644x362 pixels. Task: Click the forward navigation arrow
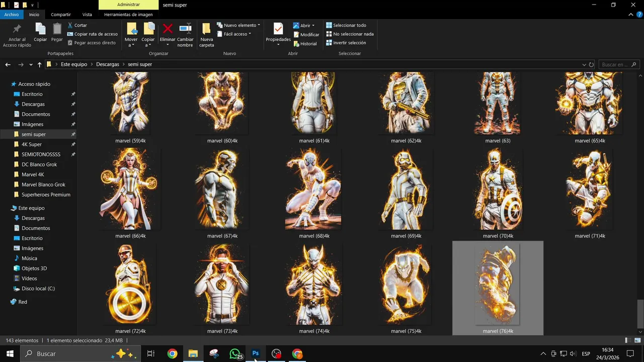tap(21, 64)
